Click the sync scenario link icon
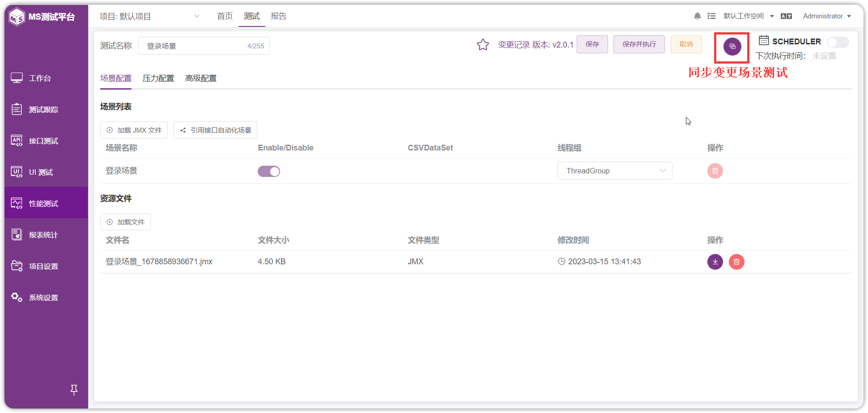868x413 pixels. [732, 47]
